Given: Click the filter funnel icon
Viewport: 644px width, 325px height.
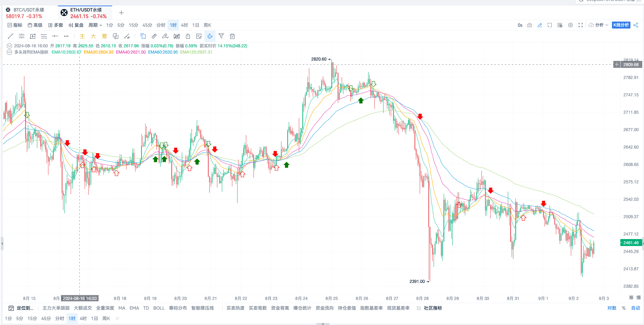Looking at the screenshot, I should 221,36.
